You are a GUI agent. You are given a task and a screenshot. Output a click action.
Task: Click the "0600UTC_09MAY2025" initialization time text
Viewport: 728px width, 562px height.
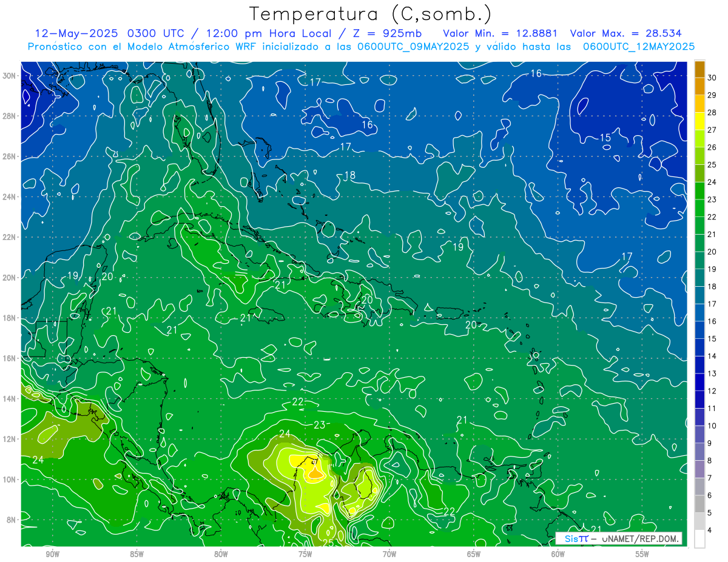[x=413, y=47]
